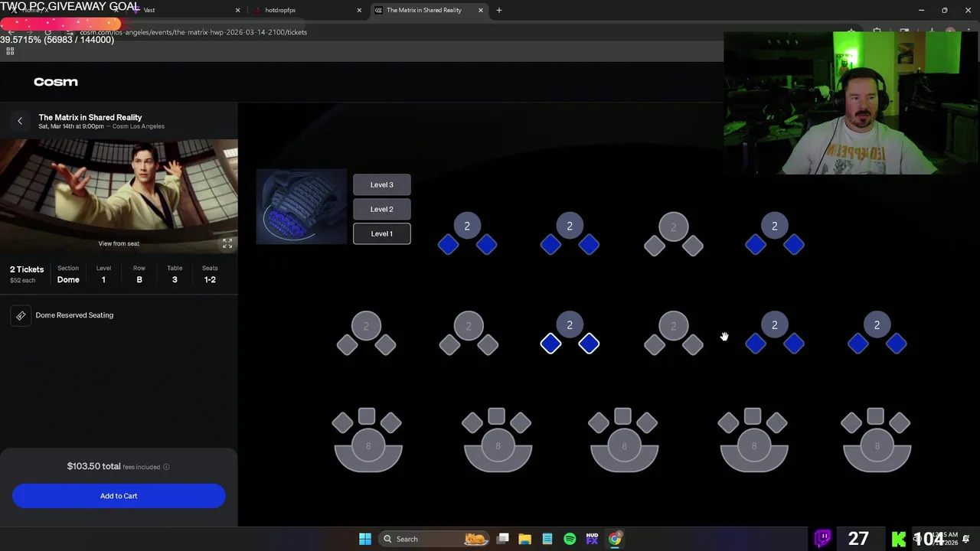
Task: Close the Vast browser tab
Action: click(237, 11)
